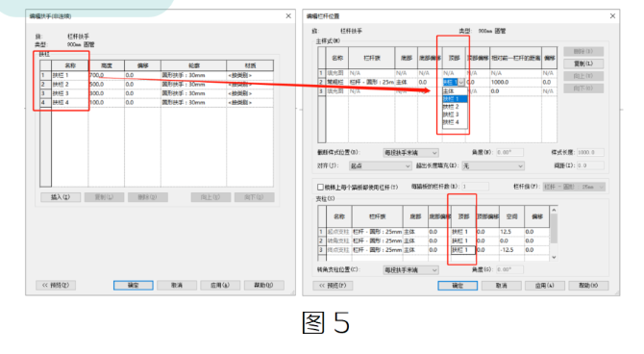This screenshot has height=354, width=644.
Task: Click height value 700.0 of 扶栏 1
Action: pos(107,75)
